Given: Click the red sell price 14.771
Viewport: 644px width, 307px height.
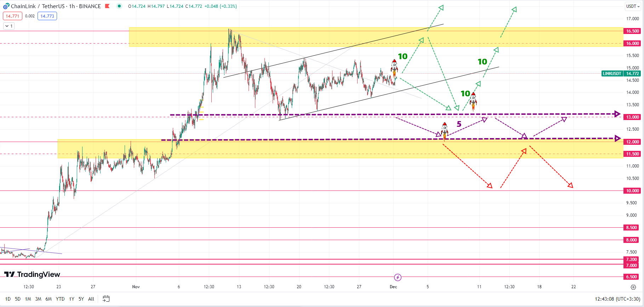Looking at the screenshot, I should [x=13, y=16].
